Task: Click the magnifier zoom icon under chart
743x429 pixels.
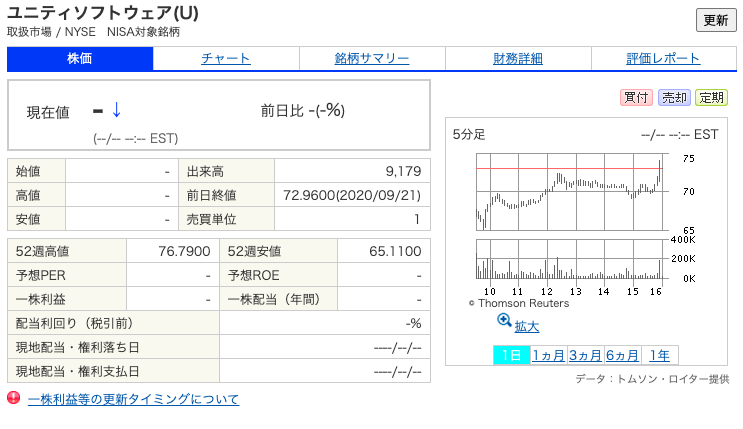Action: [504, 320]
